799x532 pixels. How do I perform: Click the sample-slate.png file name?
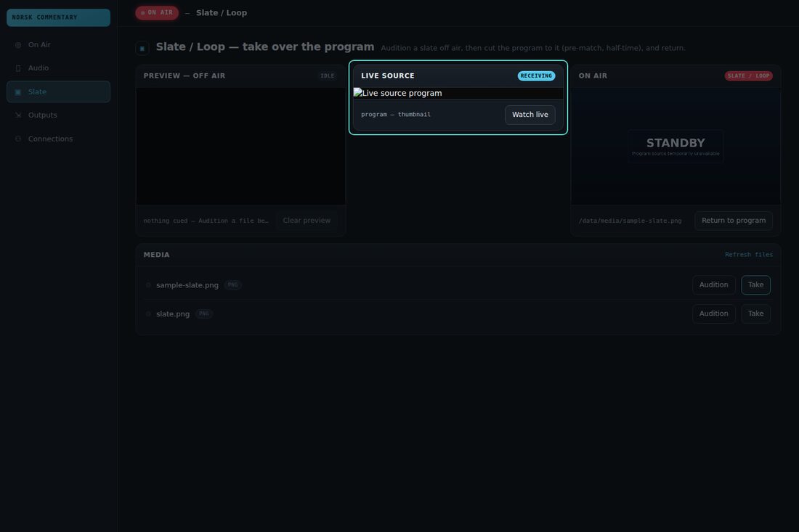point(187,285)
